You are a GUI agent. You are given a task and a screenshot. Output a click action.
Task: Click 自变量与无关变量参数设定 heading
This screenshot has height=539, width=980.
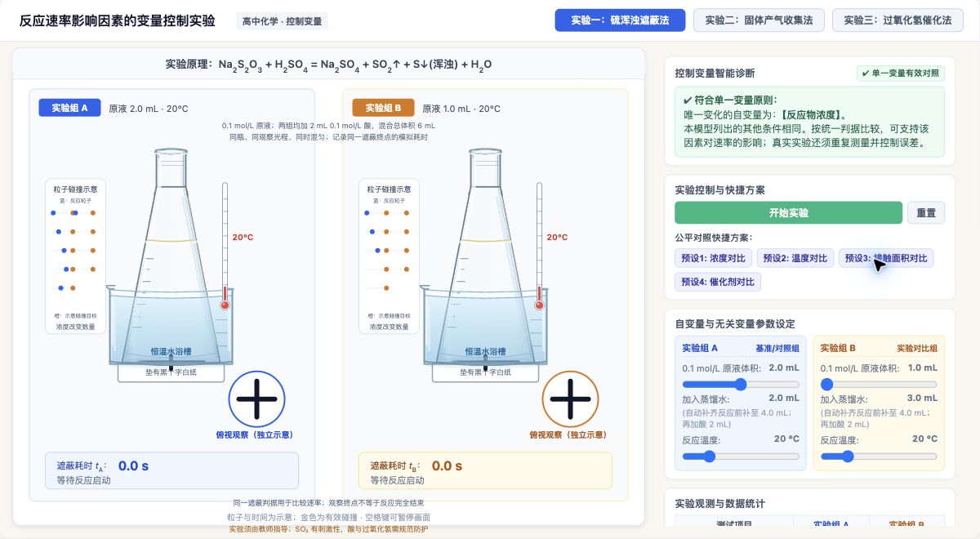click(735, 324)
